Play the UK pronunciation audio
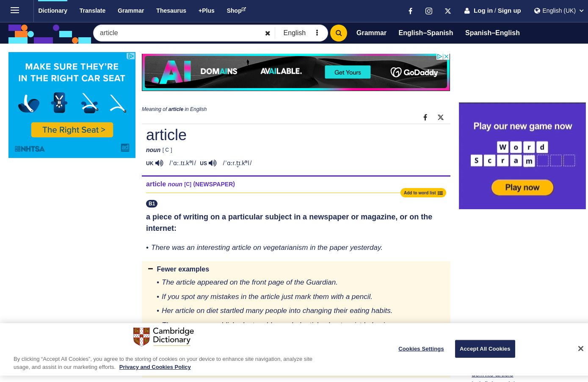 point(159,163)
